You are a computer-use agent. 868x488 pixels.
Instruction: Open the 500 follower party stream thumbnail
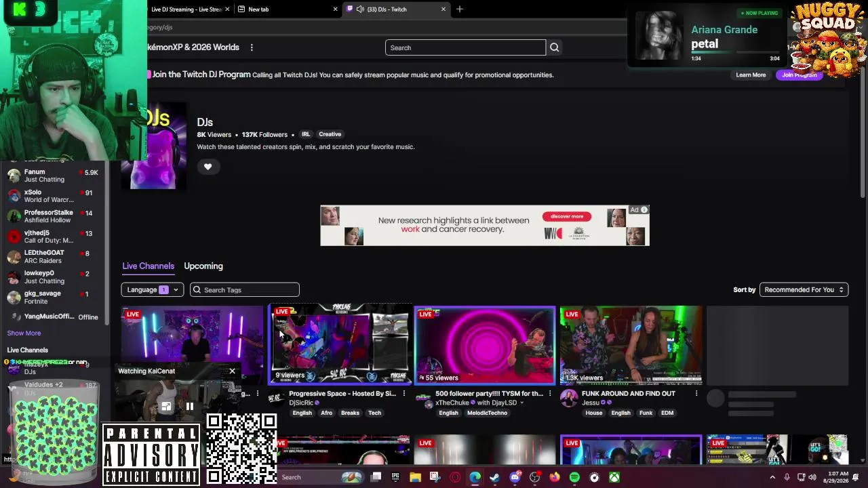[x=485, y=346]
